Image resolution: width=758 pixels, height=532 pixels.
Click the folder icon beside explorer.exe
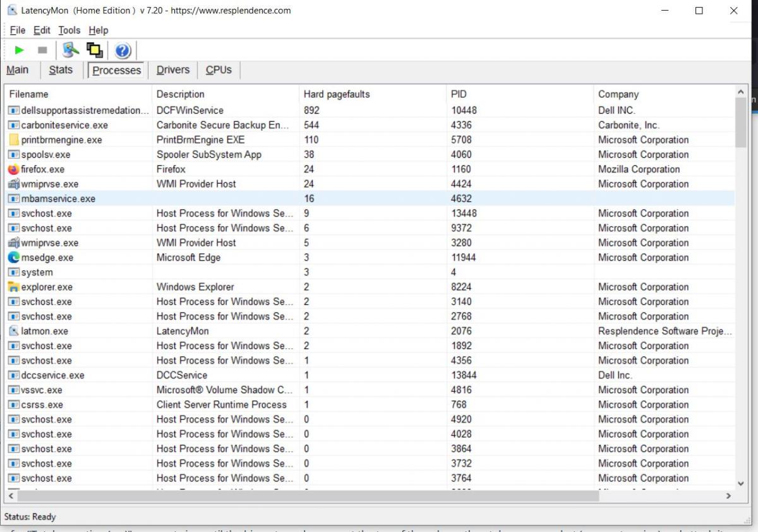14,287
